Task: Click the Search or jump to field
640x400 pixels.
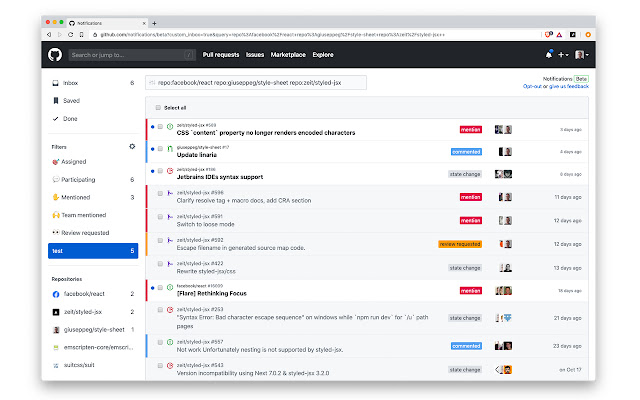Action: [x=132, y=55]
